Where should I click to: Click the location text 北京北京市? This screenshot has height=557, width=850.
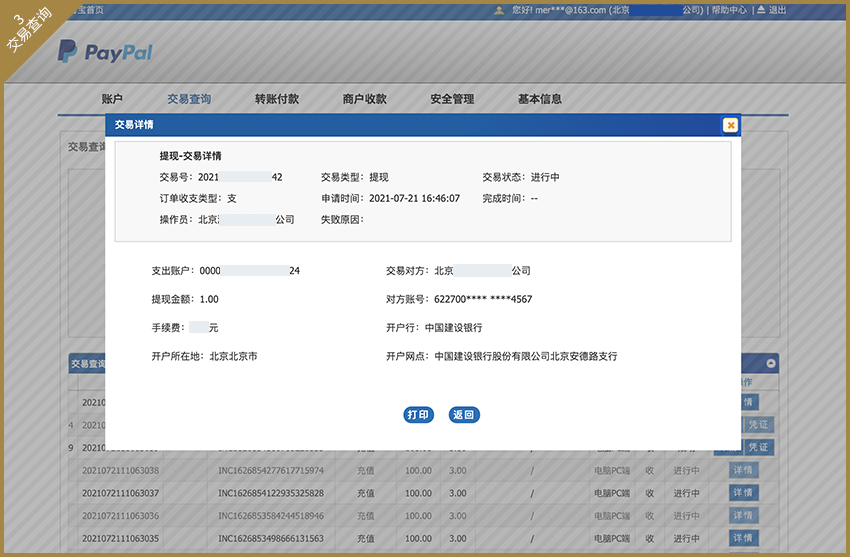234,357
